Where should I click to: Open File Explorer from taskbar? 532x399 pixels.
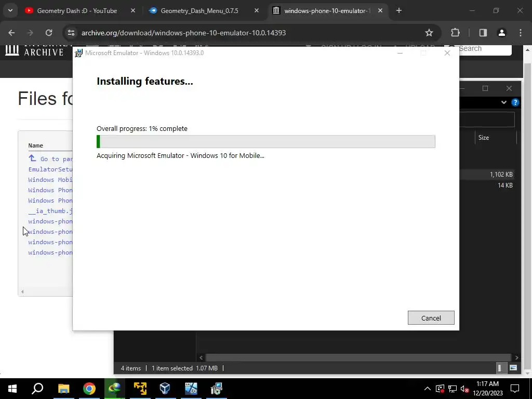(64, 389)
